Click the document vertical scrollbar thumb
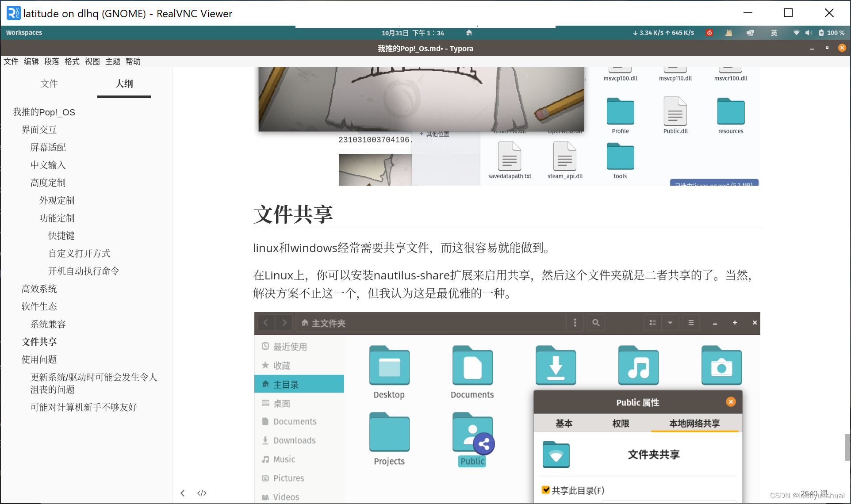This screenshot has width=851, height=504. 847,447
